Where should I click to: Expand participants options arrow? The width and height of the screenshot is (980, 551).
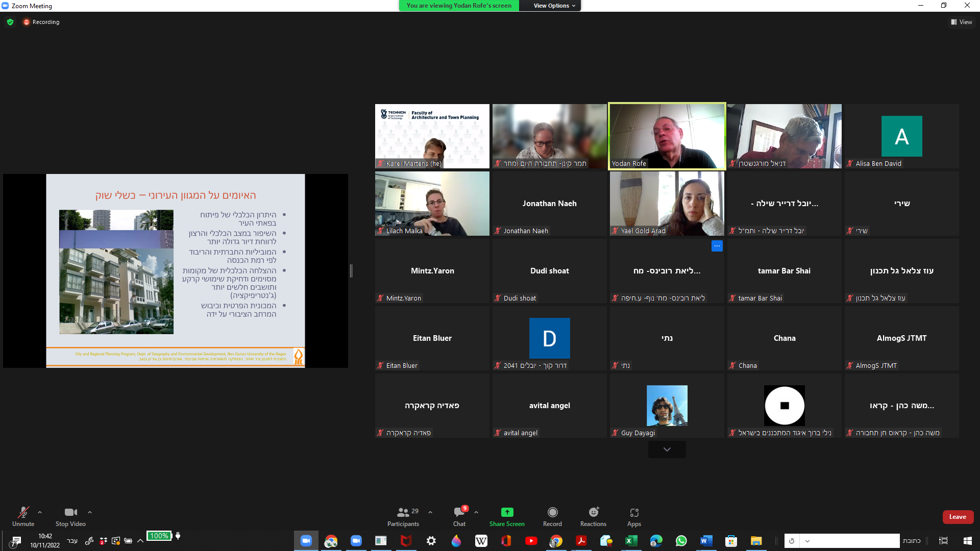click(x=430, y=512)
